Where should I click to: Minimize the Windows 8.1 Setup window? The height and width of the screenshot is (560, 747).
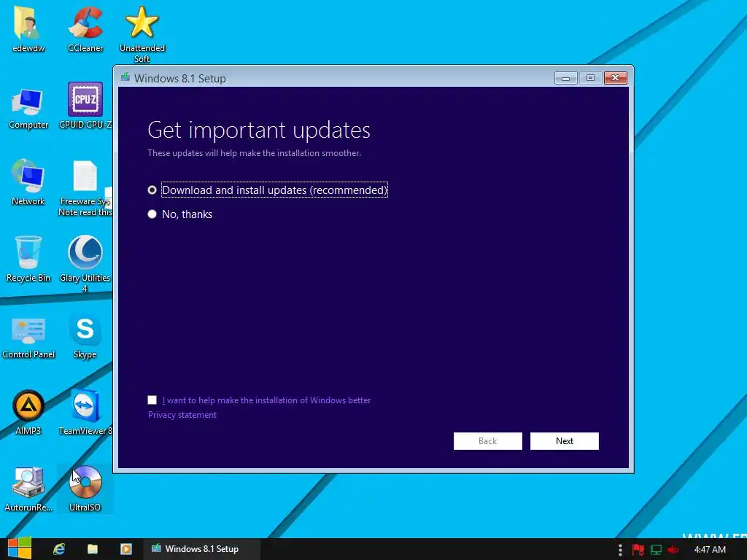pyautogui.click(x=566, y=78)
